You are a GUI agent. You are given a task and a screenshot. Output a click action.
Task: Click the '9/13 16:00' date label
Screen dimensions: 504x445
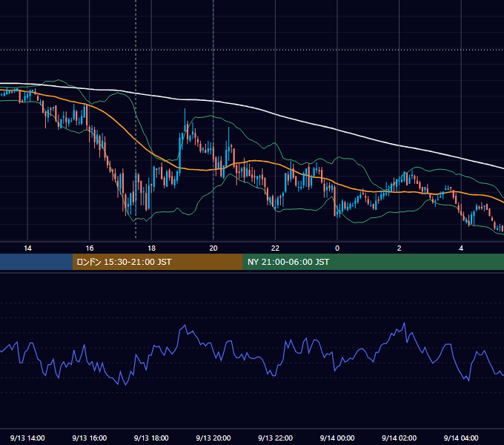(x=90, y=438)
